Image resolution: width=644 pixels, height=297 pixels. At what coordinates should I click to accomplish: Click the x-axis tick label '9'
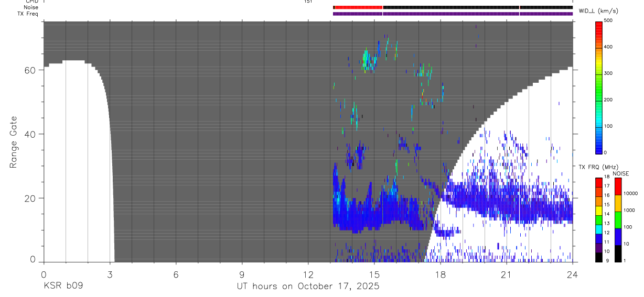(242, 274)
